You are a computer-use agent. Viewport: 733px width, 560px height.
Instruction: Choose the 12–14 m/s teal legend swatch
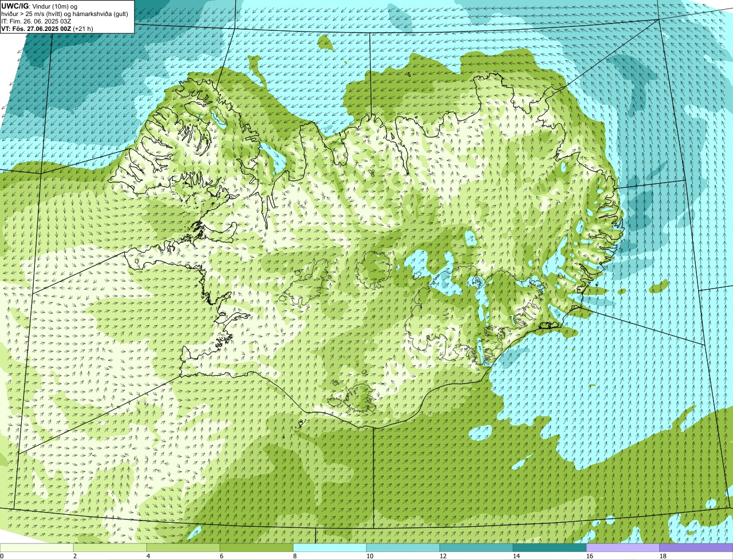point(476,547)
